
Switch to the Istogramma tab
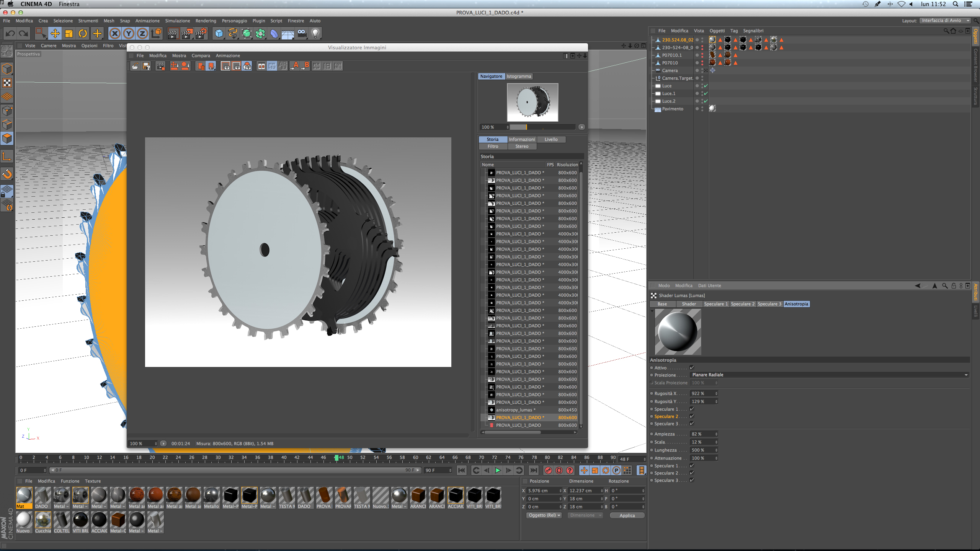click(519, 77)
